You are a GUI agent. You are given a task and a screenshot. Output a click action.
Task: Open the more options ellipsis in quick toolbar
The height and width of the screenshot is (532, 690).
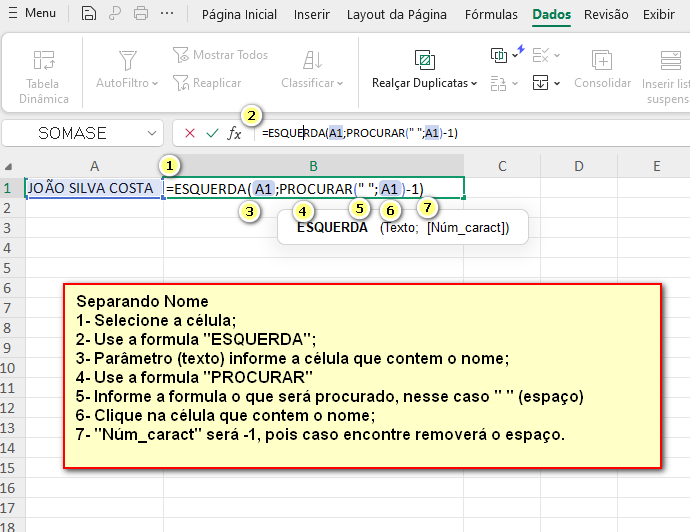(x=167, y=14)
